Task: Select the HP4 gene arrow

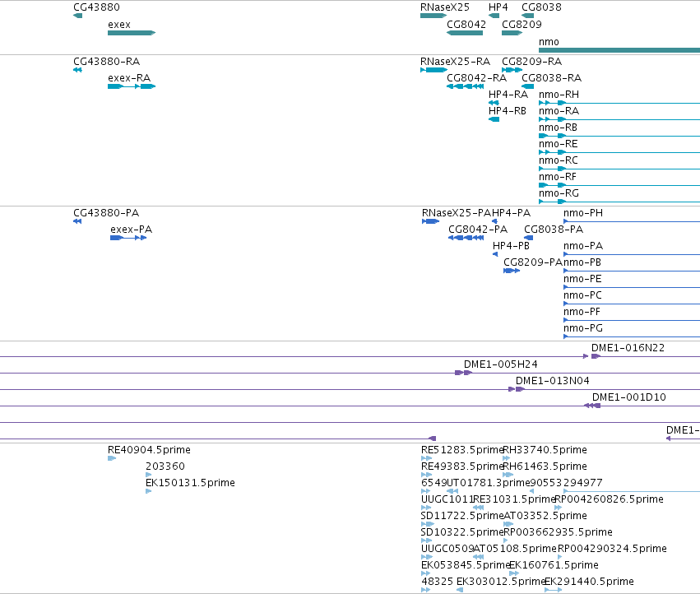Action: click(x=494, y=16)
